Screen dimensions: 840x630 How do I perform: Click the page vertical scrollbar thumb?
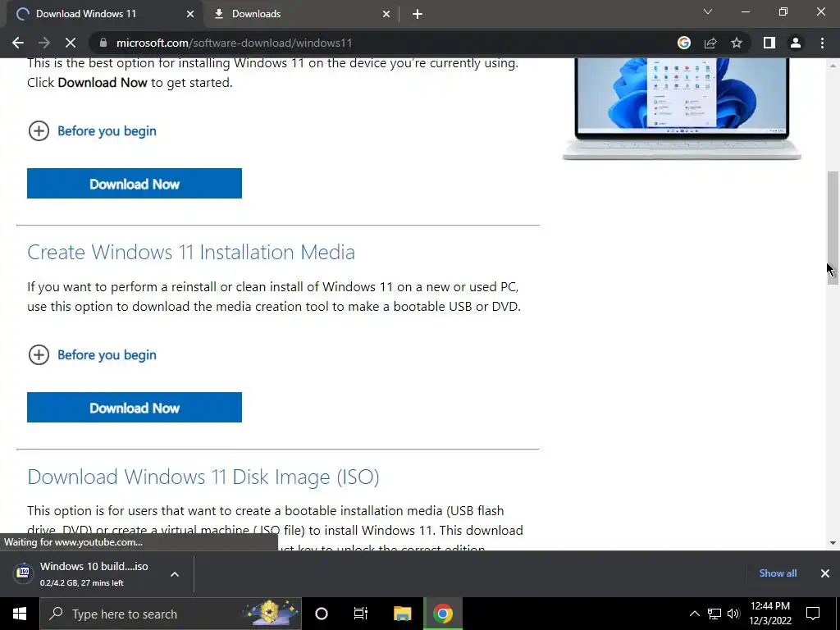tap(833, 228)
